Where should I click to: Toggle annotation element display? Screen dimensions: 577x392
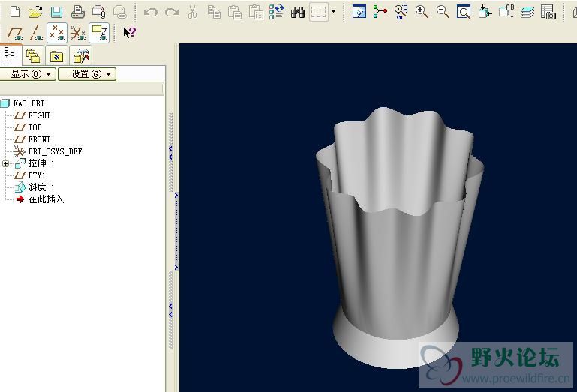click(99, 33)
